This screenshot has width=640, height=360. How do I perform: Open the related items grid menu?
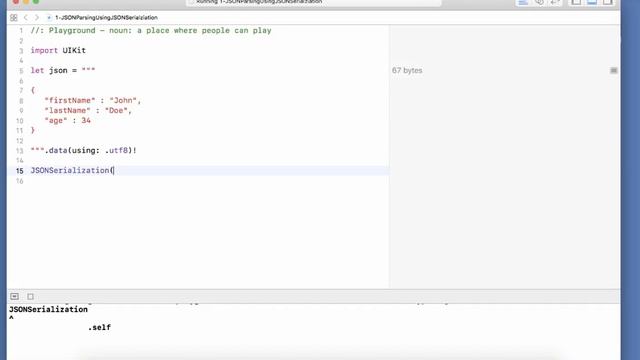click(x=13, y=18)
